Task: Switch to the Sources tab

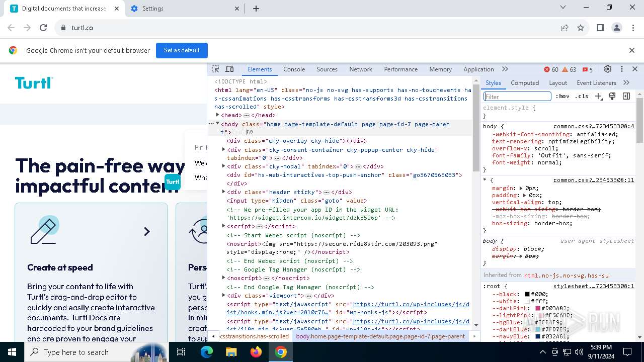Action: click(327, 69)
